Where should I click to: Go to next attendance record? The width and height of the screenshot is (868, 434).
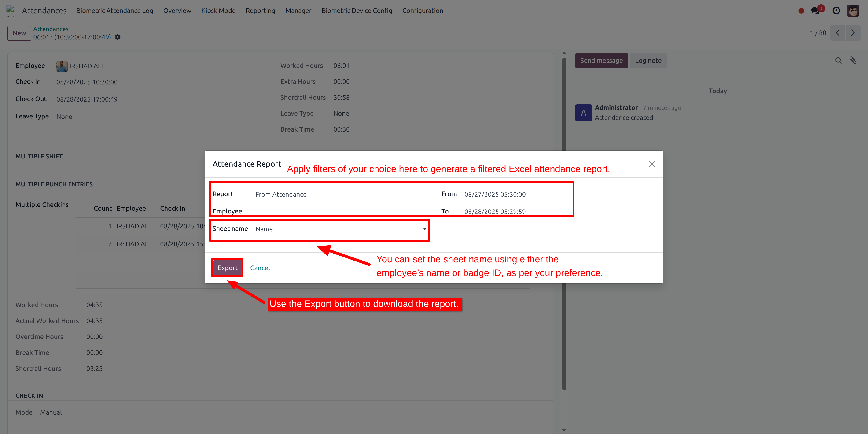point(853,33)
